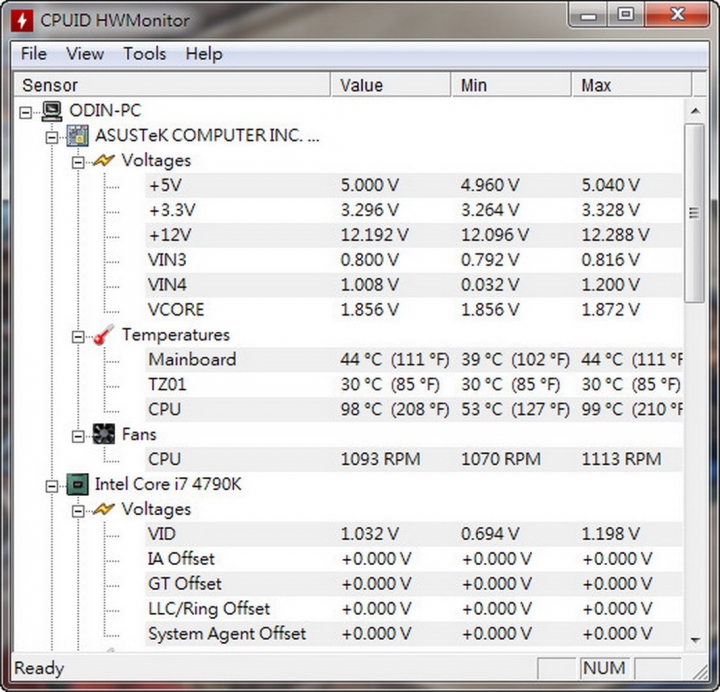
Task: Collapse the ASUSTeK Voltages group
Action: (78, 162)
